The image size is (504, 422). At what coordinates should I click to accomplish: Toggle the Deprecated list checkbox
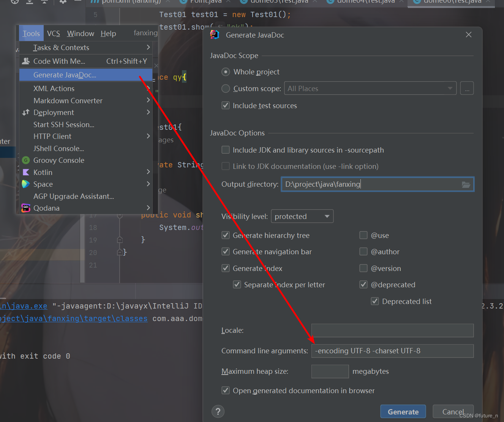click(x=375, y=301)
